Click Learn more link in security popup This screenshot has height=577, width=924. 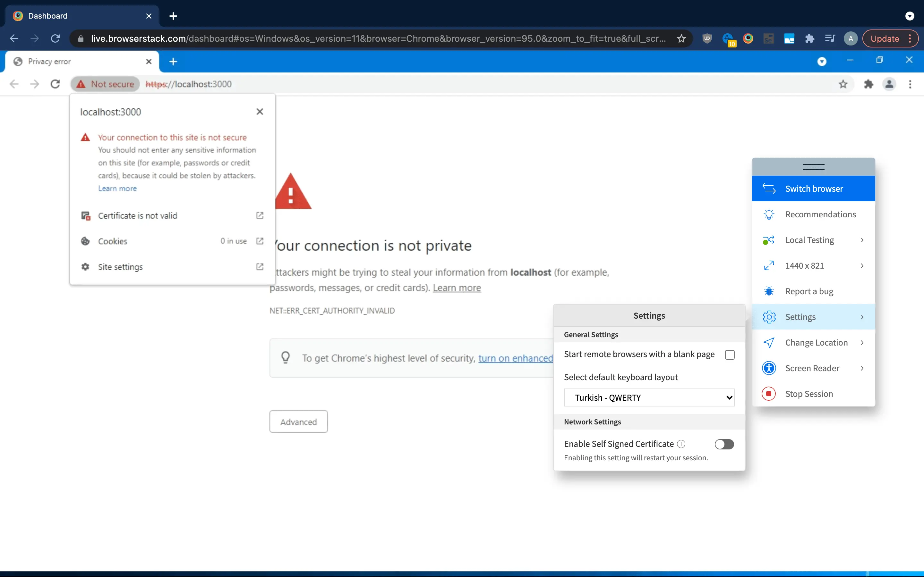coord(117,188)
